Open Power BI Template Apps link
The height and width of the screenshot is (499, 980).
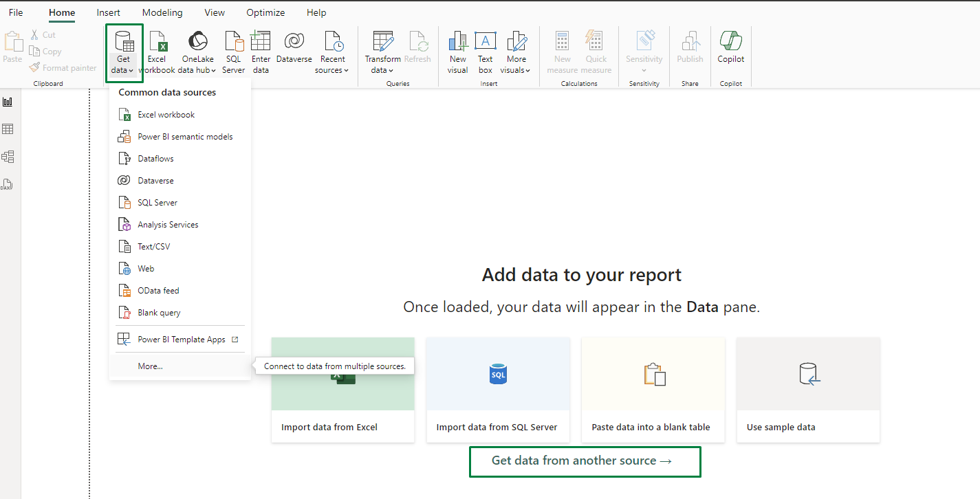pyautogui.click(x=180, y=340)
